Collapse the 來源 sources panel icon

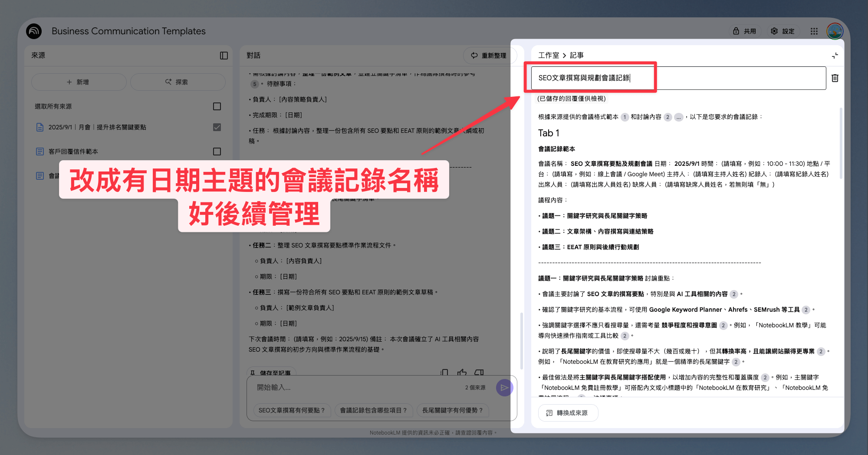[224, 56]
